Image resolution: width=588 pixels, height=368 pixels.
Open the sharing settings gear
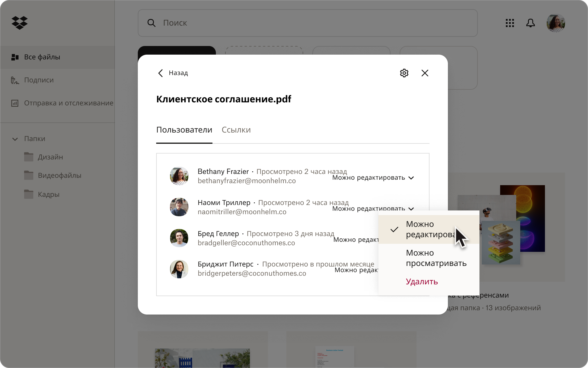404,73
